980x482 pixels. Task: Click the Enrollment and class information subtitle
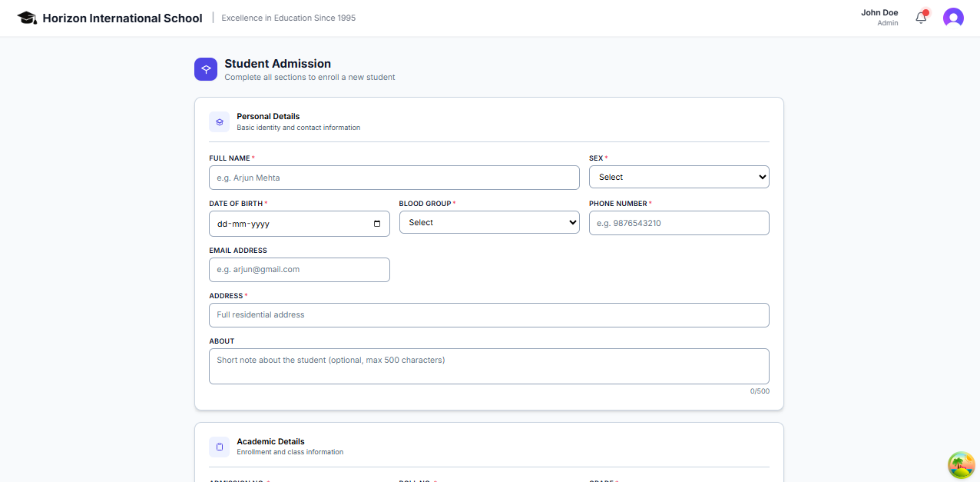[290, 452]
